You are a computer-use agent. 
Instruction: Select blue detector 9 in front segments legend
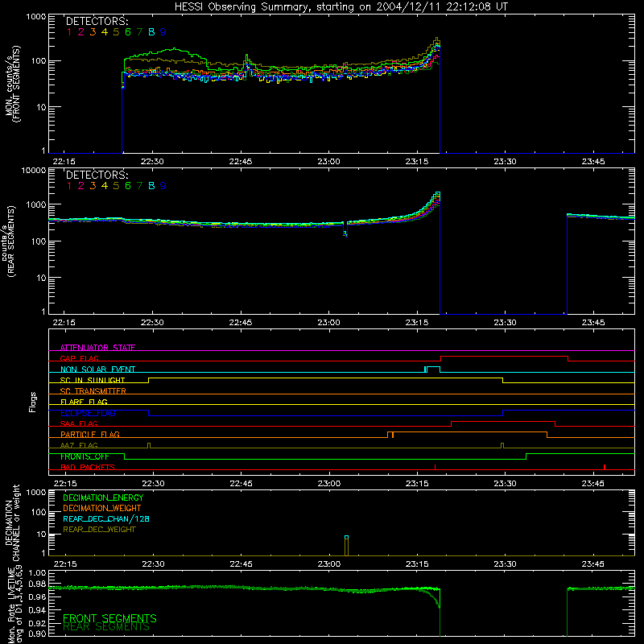click(x=163, y=32)
